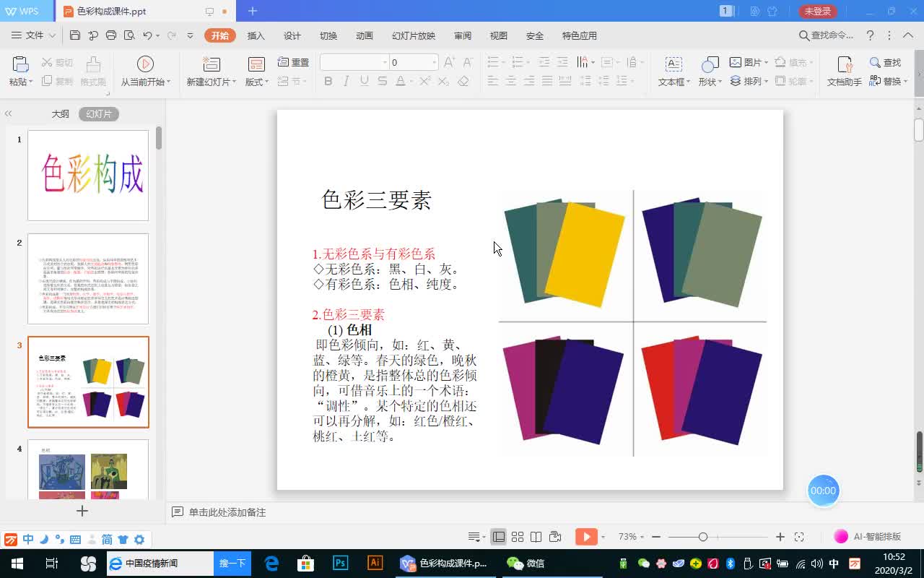Switch panel to Slides (幻灯片) view
The height and width of the screenshot is (578, 924).
point(99,114)
